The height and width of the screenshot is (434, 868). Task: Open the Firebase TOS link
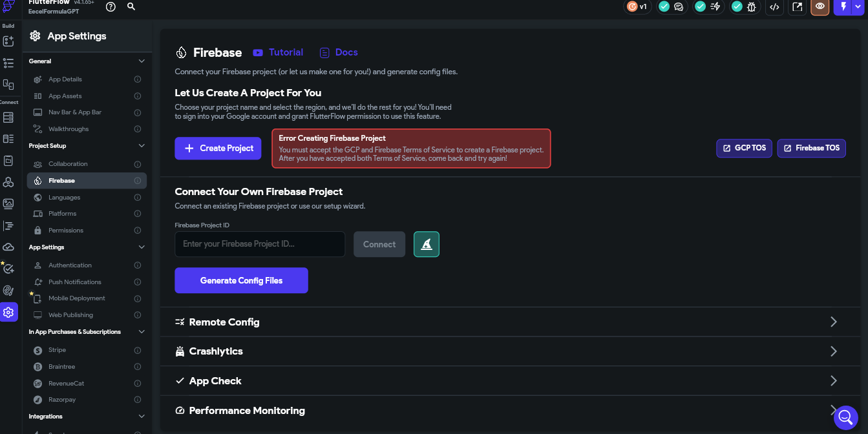pos(811,148)
